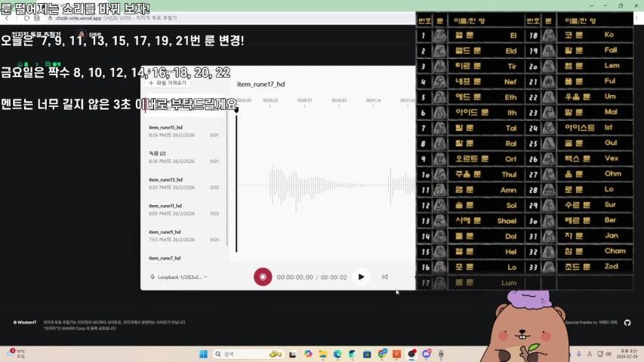
Task: Open the GitHub icon in the page footer
Action: [627, 323]
